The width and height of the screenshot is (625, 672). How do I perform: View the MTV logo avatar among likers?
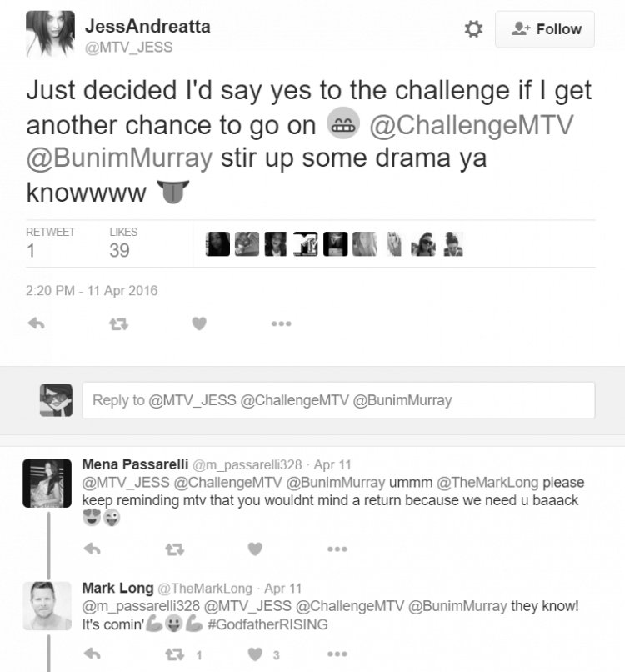click(x=306, y=243)
